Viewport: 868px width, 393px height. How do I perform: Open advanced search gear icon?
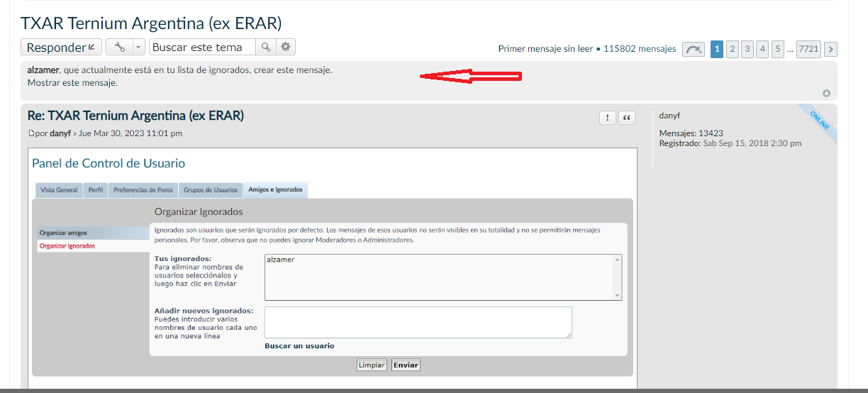[286, 48]
